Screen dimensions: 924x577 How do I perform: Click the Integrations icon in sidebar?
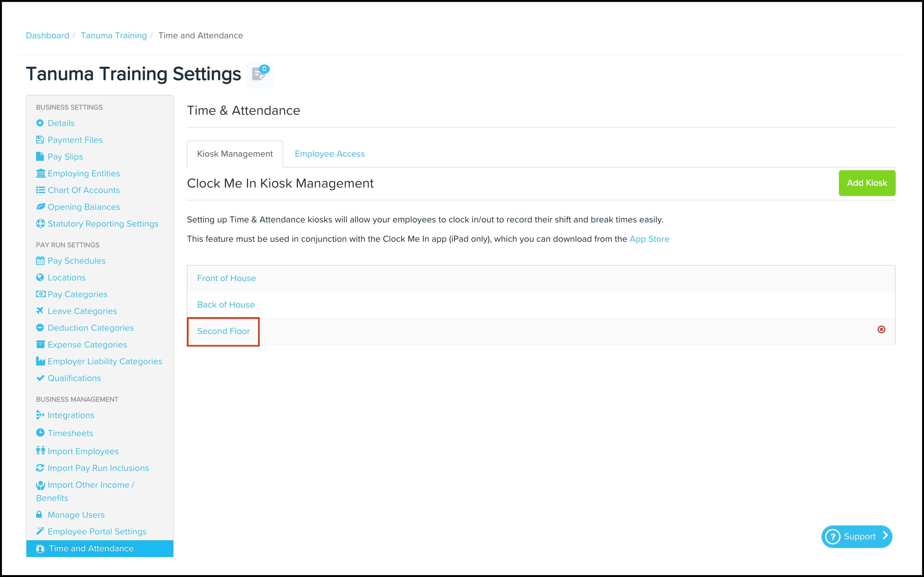(40, 415)
